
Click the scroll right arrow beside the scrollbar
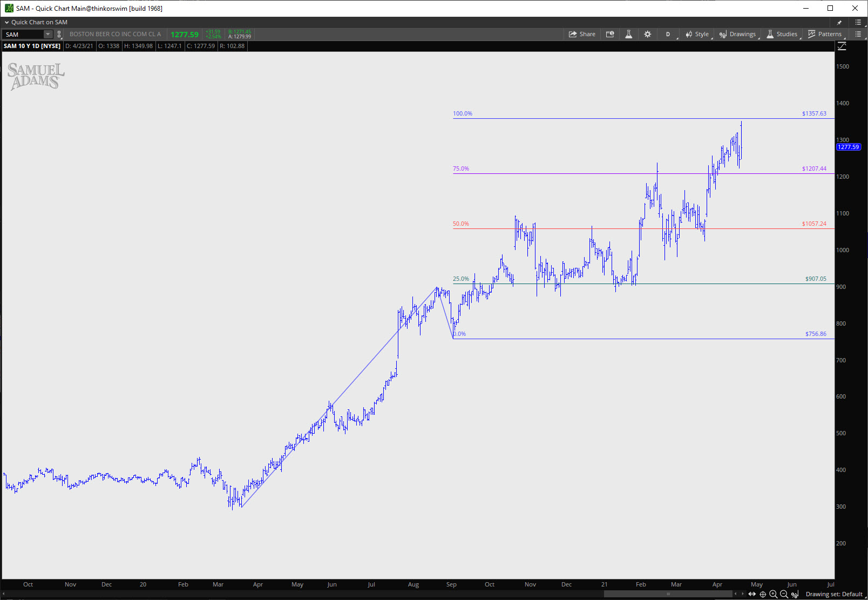[x=743, y=594]
